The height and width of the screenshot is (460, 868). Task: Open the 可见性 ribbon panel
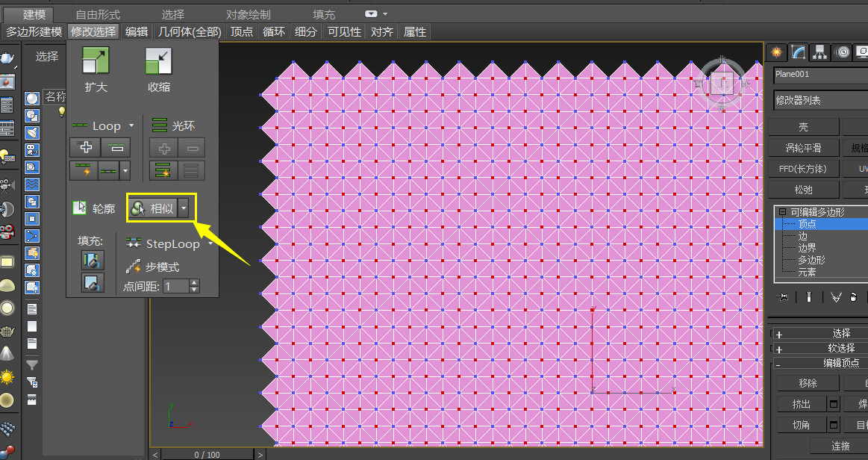344,31
